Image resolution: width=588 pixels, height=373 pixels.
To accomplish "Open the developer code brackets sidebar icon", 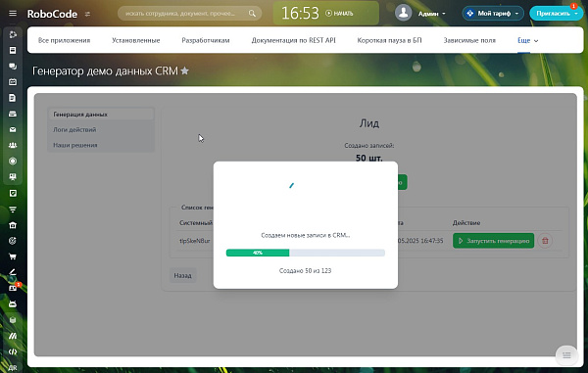I will (x=13, y=351).
